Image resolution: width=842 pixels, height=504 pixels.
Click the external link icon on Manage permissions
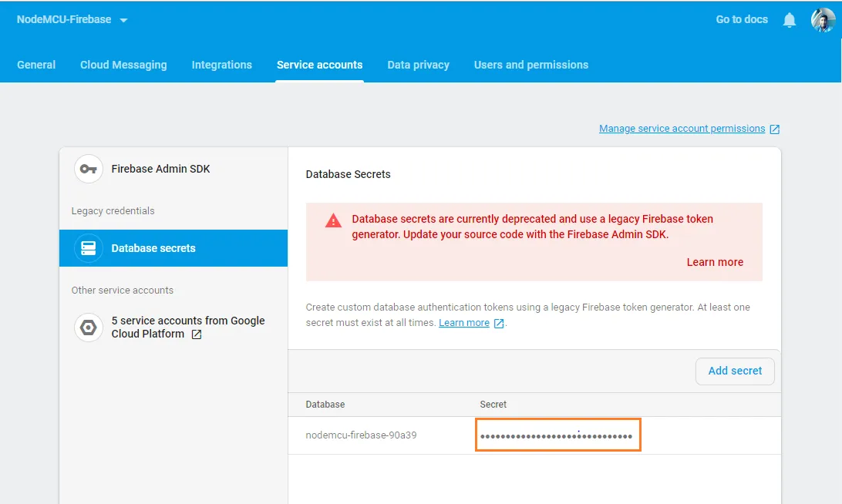775,128
